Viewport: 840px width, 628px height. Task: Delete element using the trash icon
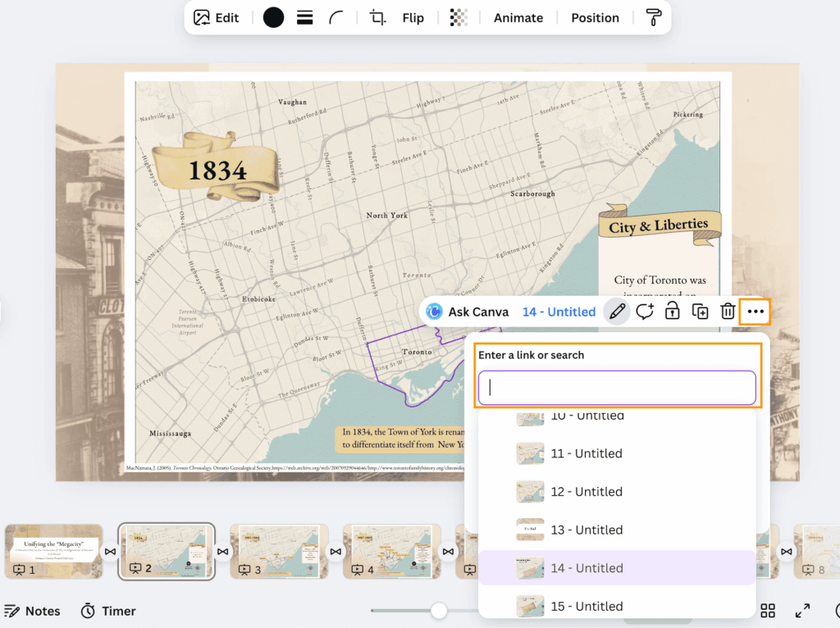tap(728, 312)
